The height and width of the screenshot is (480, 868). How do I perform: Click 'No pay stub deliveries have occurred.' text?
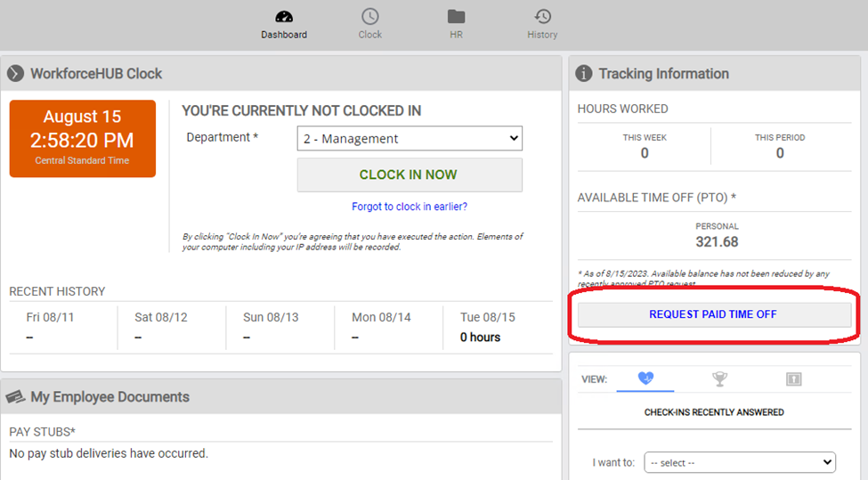tap(109, 453)
